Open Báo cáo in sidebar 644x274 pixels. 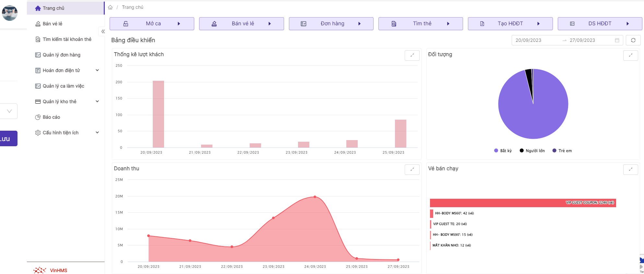pos(51,117)
